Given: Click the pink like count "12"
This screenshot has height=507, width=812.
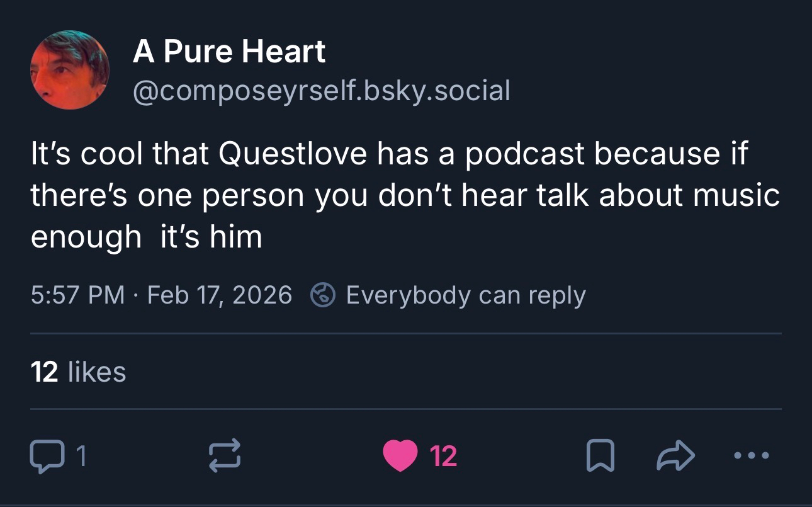Looking at the screenshot, I should [443, 455].
